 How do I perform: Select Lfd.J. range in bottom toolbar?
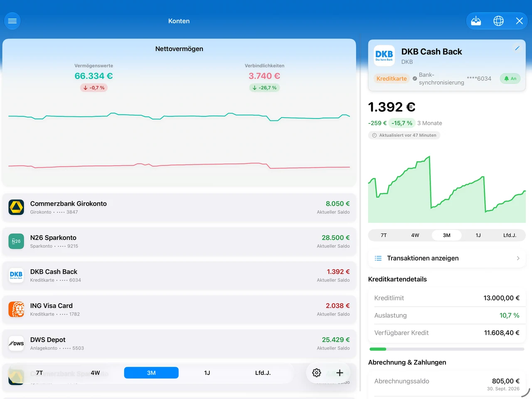(x=263, y=373)
